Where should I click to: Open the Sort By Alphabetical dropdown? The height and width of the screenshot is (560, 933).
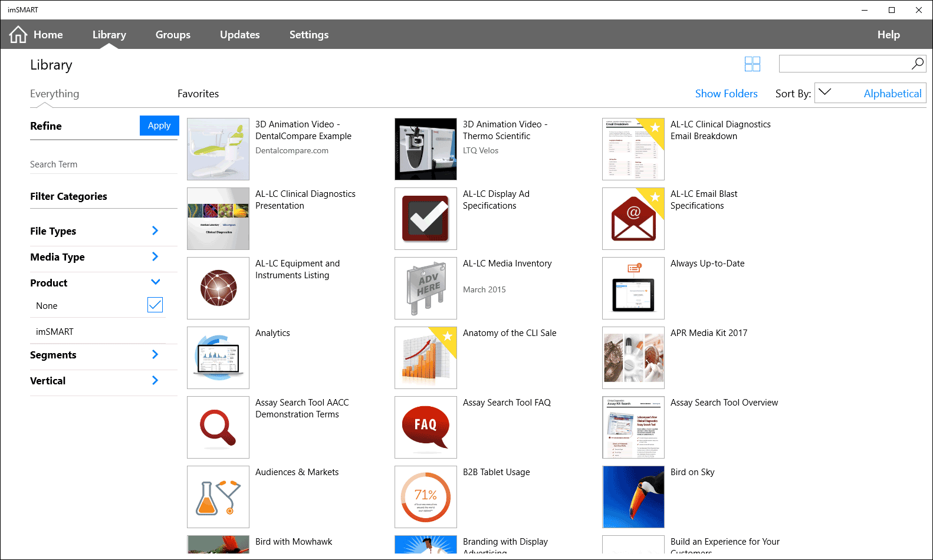click(x=870, y=93)
